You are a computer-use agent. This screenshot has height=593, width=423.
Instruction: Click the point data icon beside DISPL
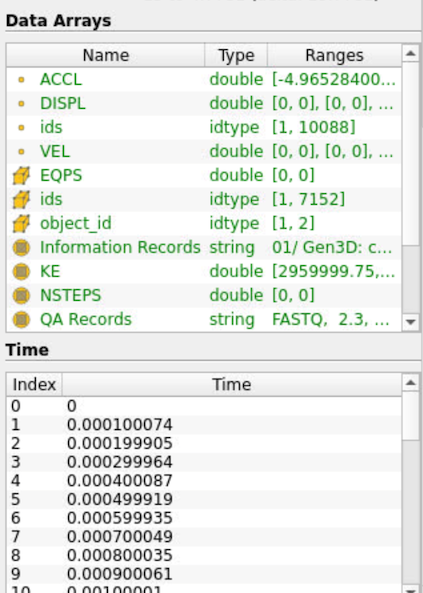point(21,104)
